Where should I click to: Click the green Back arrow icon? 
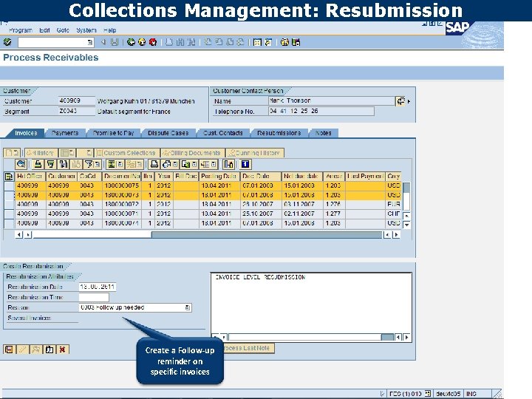point(131,42)
